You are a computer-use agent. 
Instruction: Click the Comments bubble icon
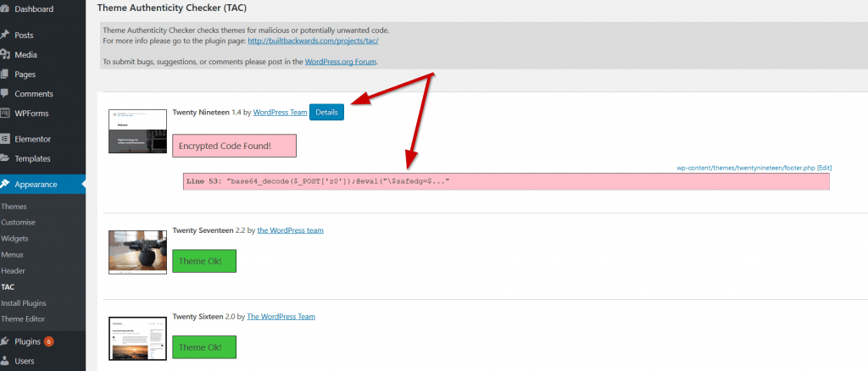click(4, 93)
